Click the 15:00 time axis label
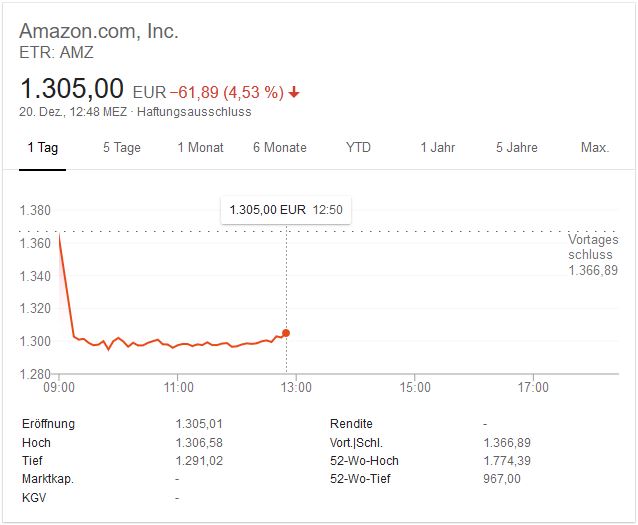The width and height of the screenshot is (638, 525). coord(415,387)
